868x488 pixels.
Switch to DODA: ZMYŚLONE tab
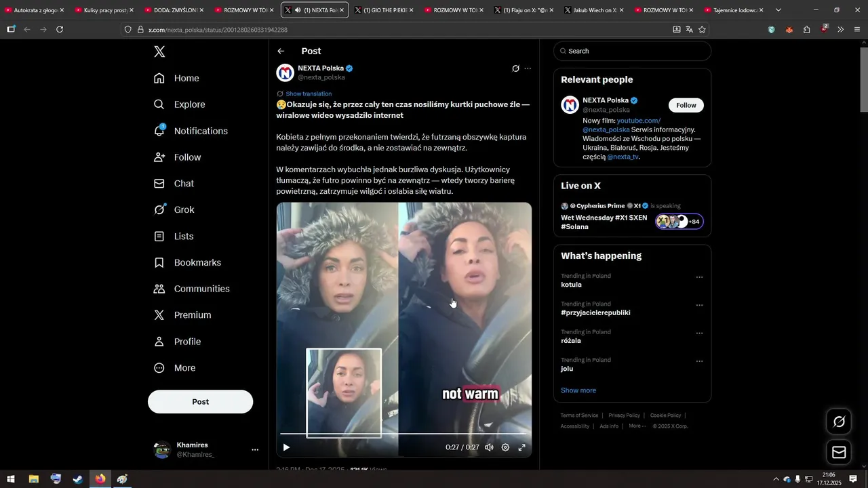tap(174, 10)
